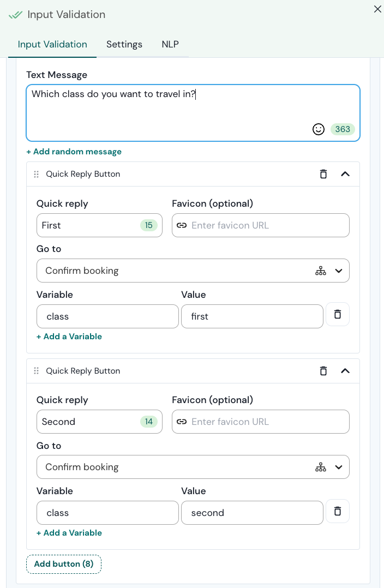Open the Go to dropdown for First reply

tap(339, 271)
